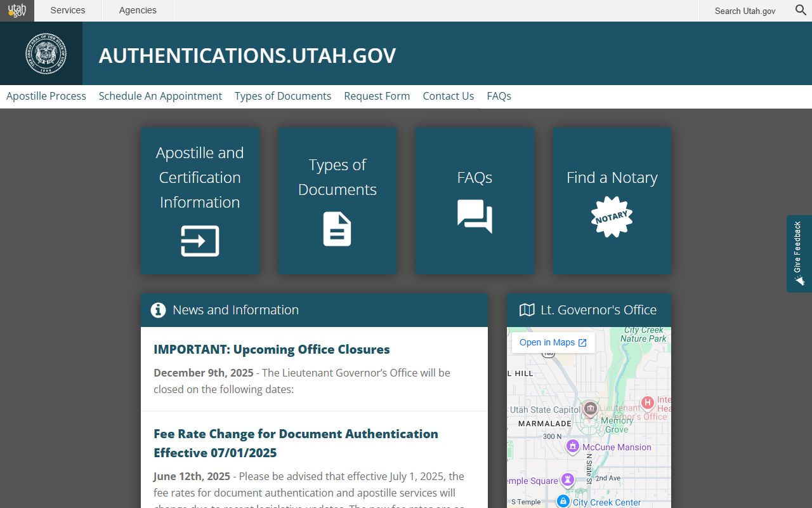
Task: Open Types of Documents nav item
Action: point(283,96)
